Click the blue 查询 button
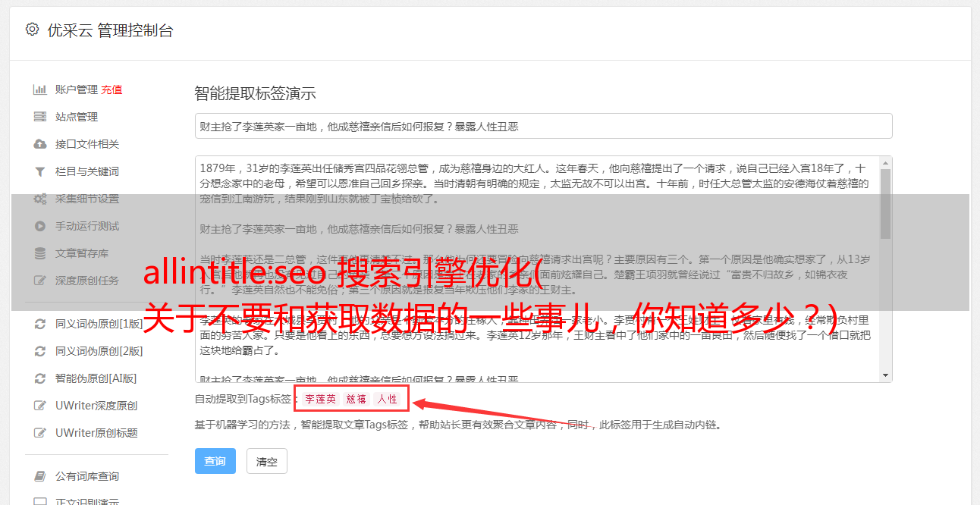 click(x=215, y=461)
